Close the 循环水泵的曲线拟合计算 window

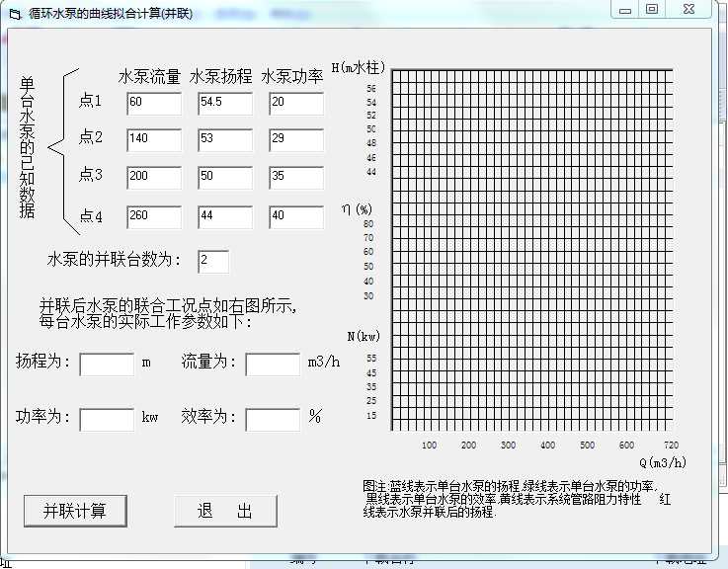(689, 9)
